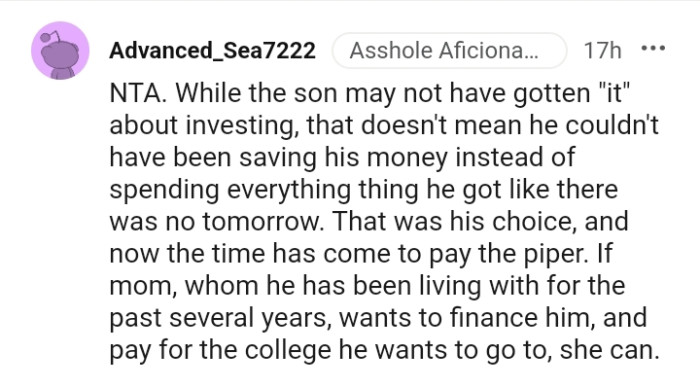The height and width of the screenshot is (388, 700).
Task: Open the purple Snoo avatar of the commenter
Action: pyautogui.click(x=60, y=50)
